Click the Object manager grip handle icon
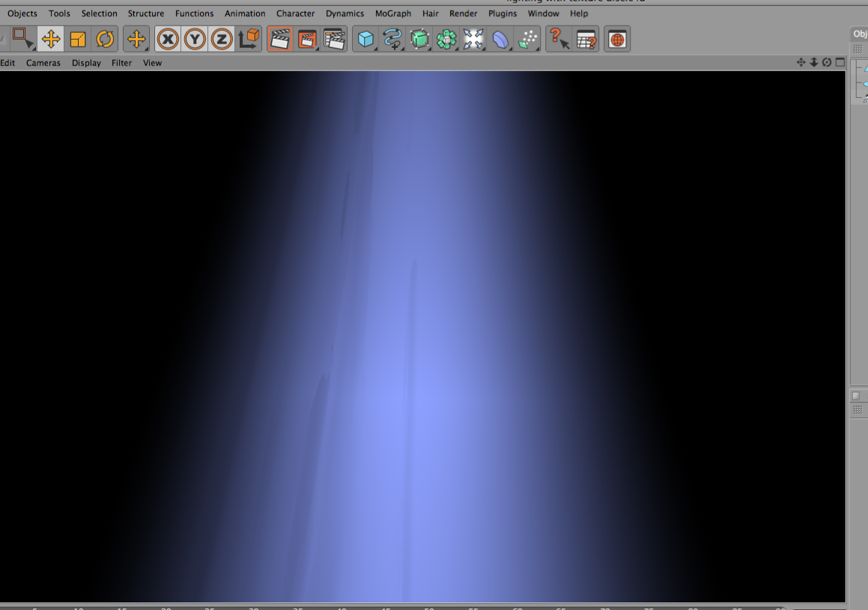Viewport: 868px width, 610px height. click(x=858, y=49)
